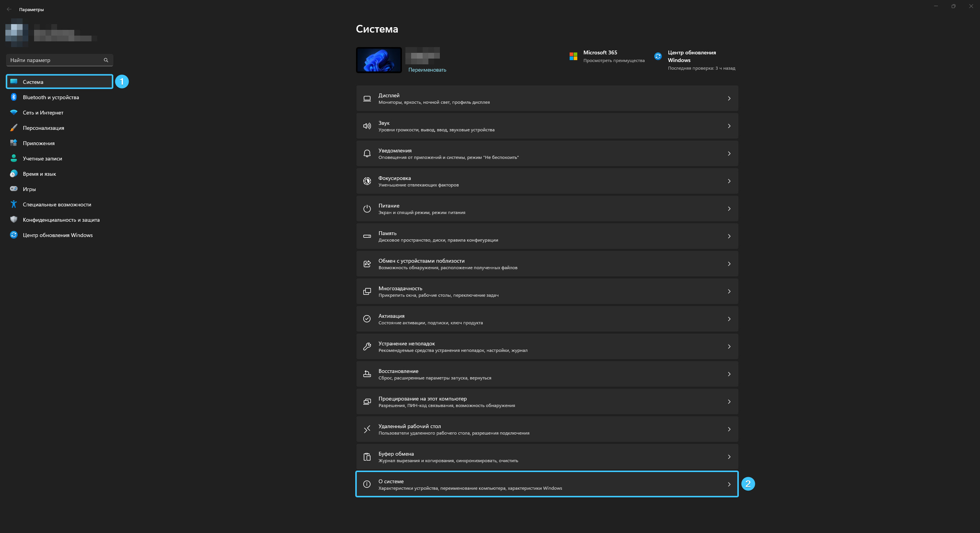
Task: Open header Центр обновления Windows status link
Action: [695, 60]
